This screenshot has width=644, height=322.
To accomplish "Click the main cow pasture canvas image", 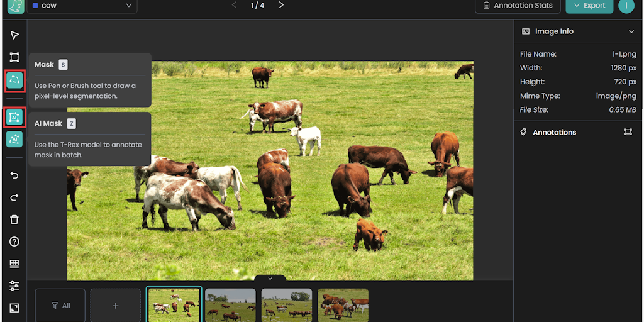I will 270,171.
